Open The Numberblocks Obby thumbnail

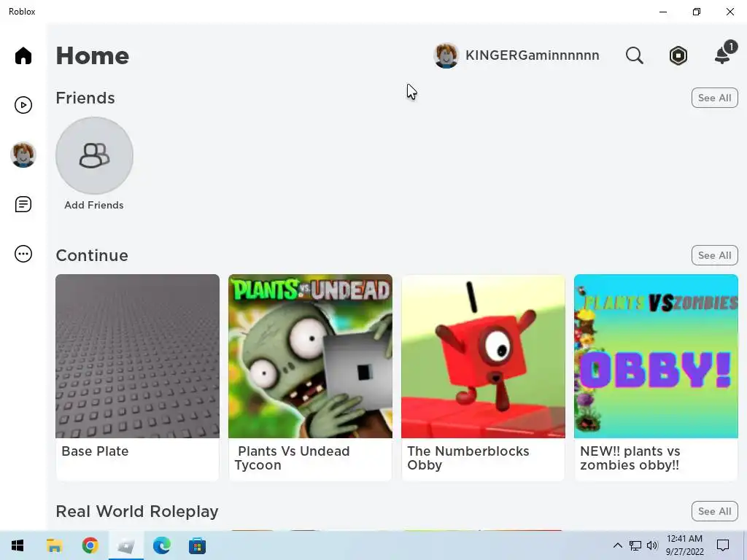(483, 356)
